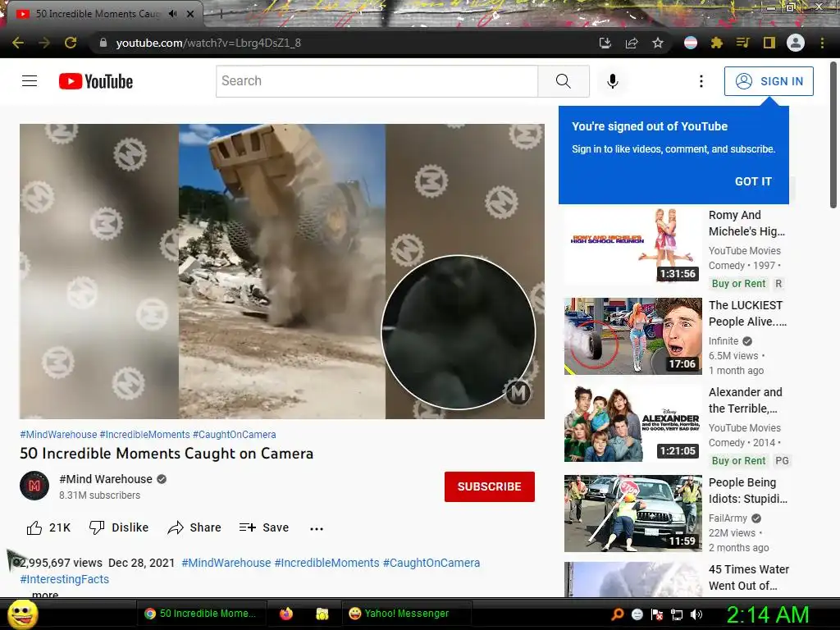Image resolution: width=840 pixels, height=630 pixels.
Task: Click the padlock site info icon
Action: point(103,43)
